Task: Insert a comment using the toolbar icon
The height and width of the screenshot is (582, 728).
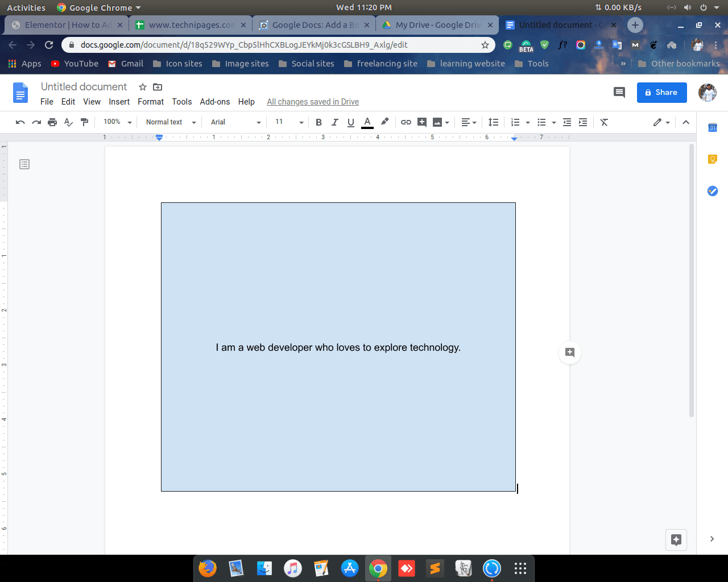Action: click(x=421, y=122)
